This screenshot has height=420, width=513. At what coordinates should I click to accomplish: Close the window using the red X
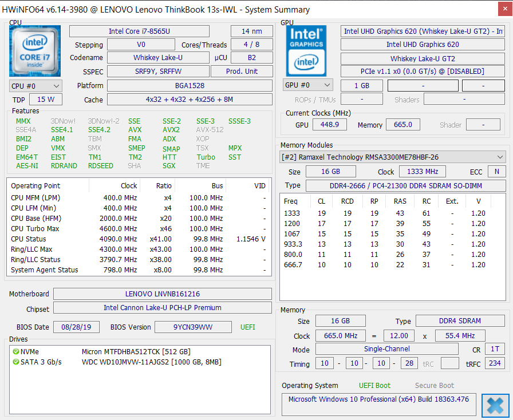click(x=505, y=9)
